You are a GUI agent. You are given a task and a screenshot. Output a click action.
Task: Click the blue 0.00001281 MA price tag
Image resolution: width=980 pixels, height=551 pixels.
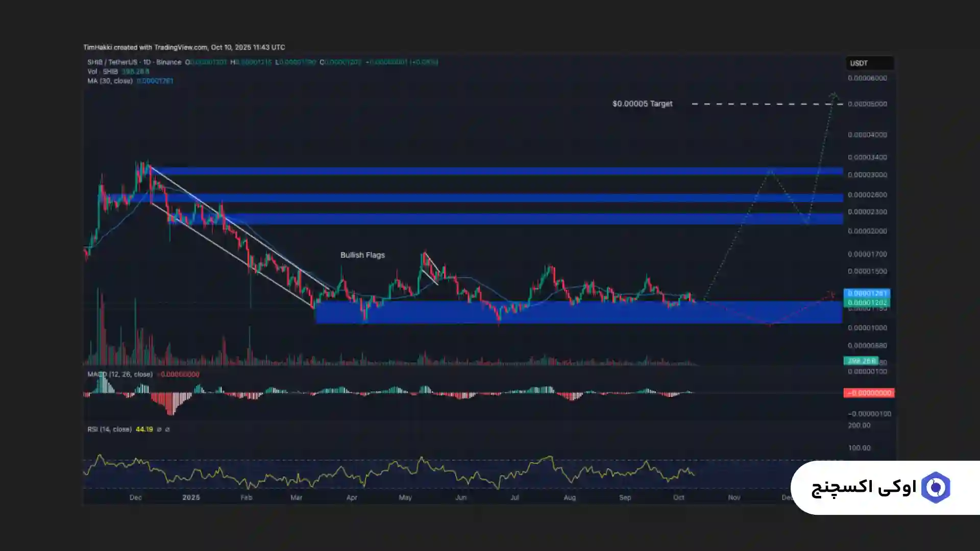coord(867,293)
